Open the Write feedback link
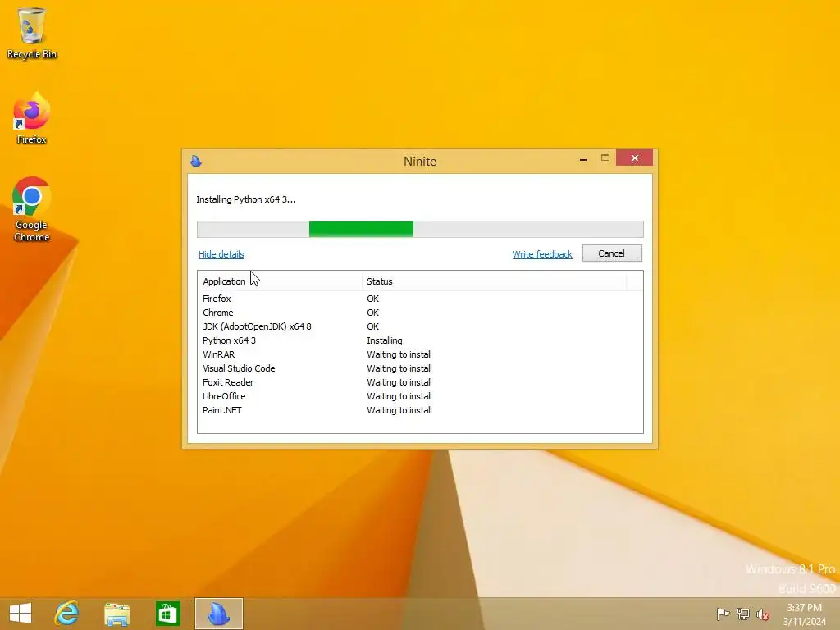840x630 pixels. (542, 254)
